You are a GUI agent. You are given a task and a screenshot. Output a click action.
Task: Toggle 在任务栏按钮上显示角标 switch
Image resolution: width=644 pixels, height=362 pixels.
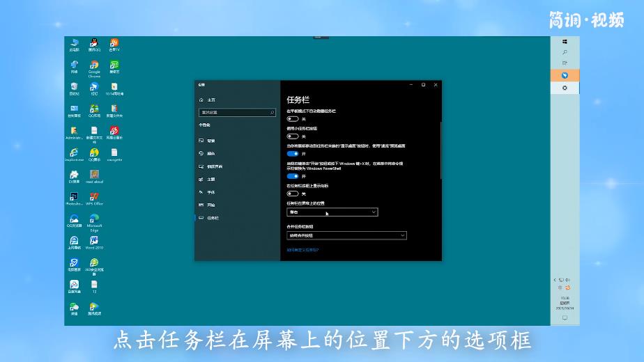click(x=293, y=194)
